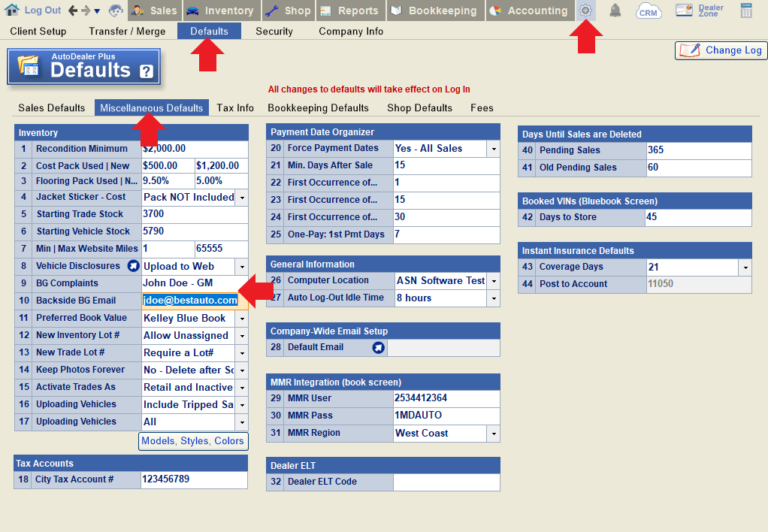Expand the Auto Log-Out Idle Time dropdown

(494, 298)
